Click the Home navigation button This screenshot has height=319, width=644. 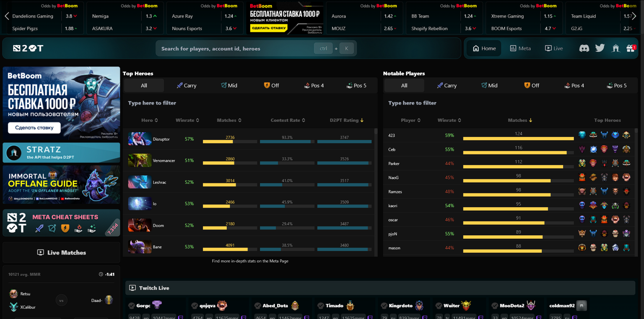pos(484,48)
